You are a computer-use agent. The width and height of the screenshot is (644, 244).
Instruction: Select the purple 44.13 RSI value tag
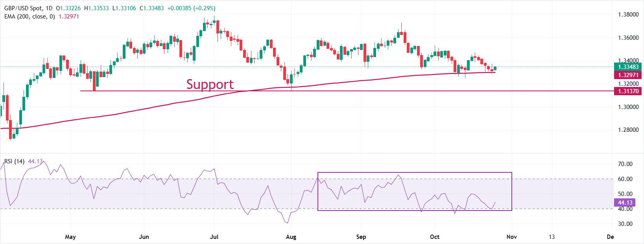(625, 203)
